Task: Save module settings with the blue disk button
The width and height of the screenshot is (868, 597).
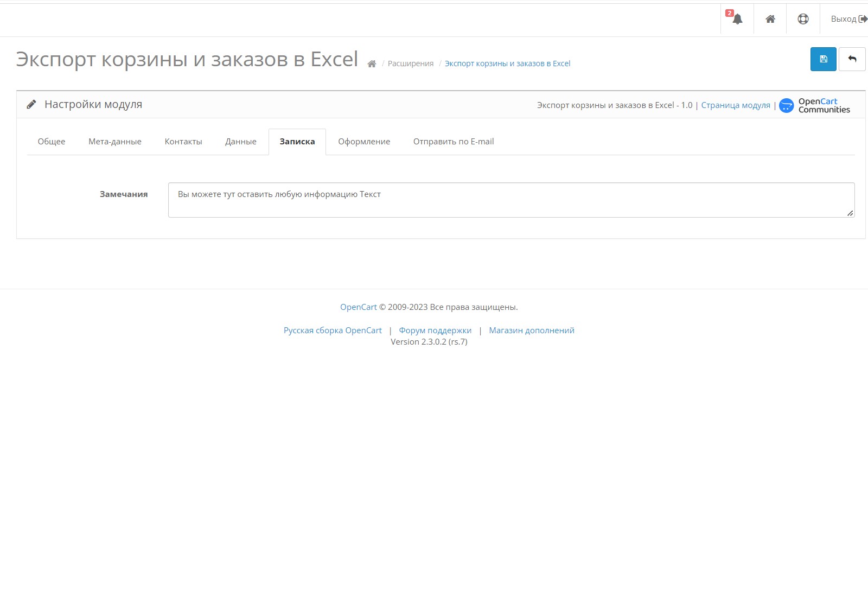Action: pyautogui.click(x=823, y=59)
